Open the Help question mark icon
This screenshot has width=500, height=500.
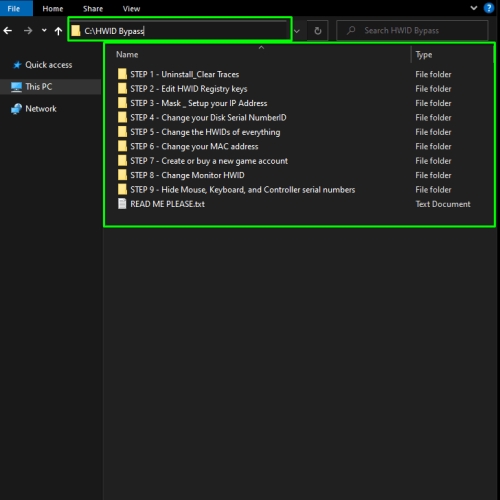coord(489,8)
